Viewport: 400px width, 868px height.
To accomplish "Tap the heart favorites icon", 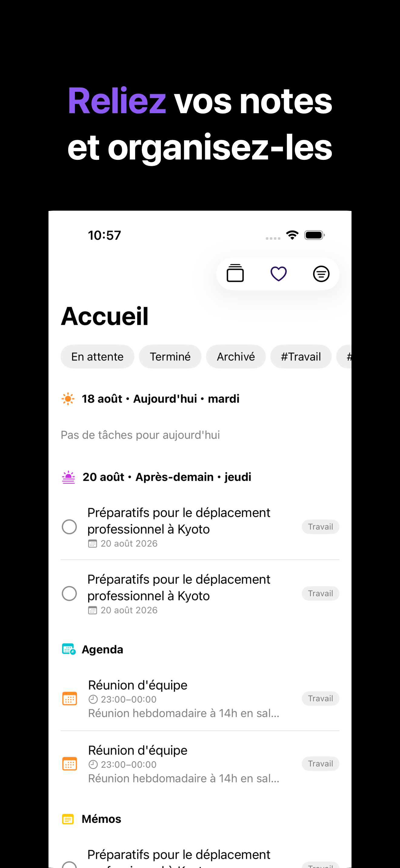I will pos(278,274).
